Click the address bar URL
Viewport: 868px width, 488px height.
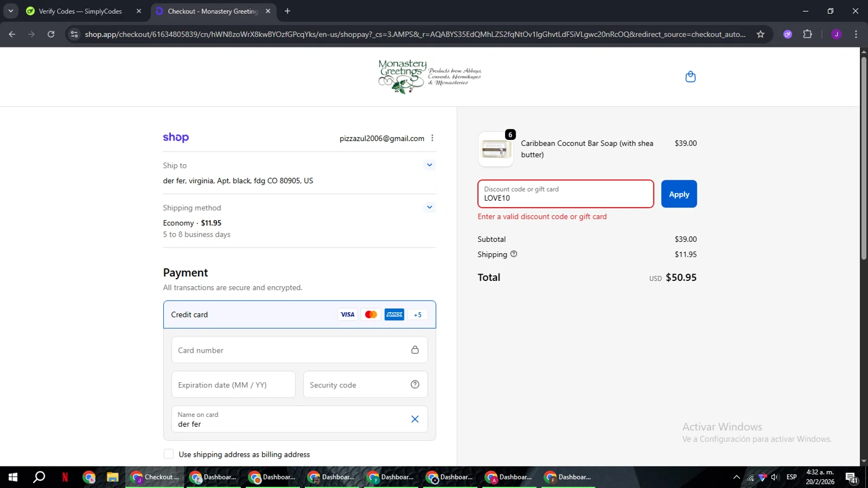point(415,34)
